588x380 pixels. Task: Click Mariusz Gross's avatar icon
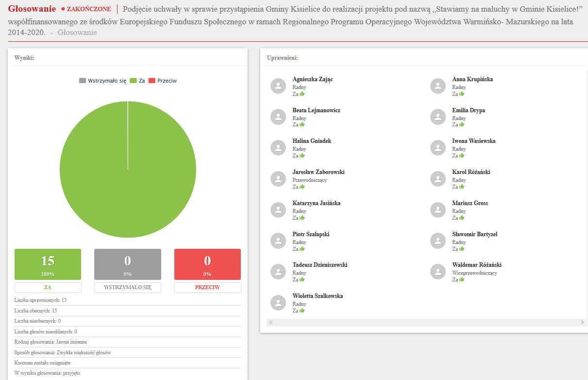438,210
